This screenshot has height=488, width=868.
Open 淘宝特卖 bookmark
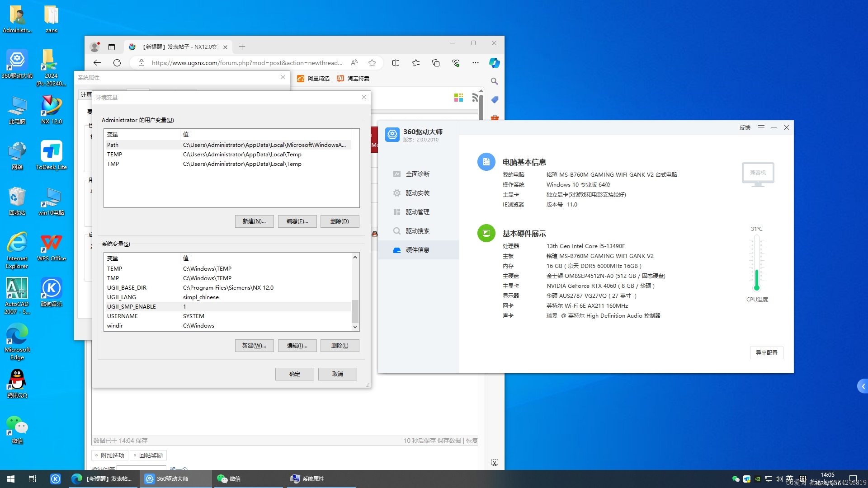353,79
